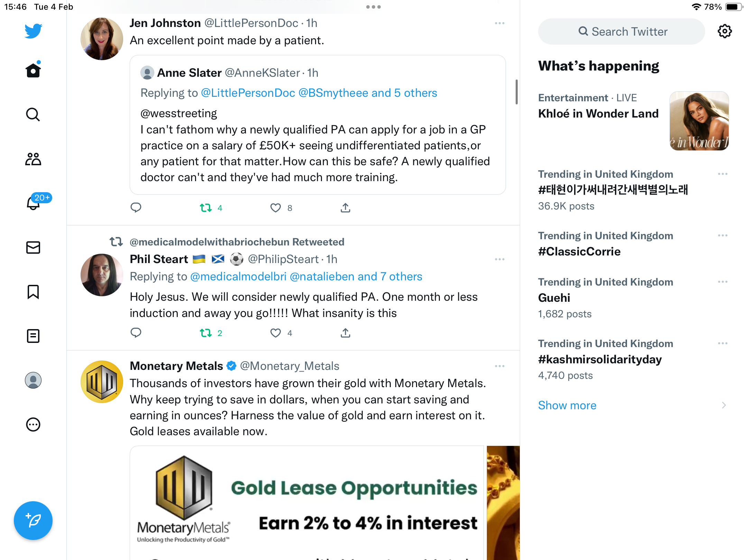Open the #kashmirsolidarityday trending topic
This screenshot has height=560, width=747.
[x=600, y=360]
